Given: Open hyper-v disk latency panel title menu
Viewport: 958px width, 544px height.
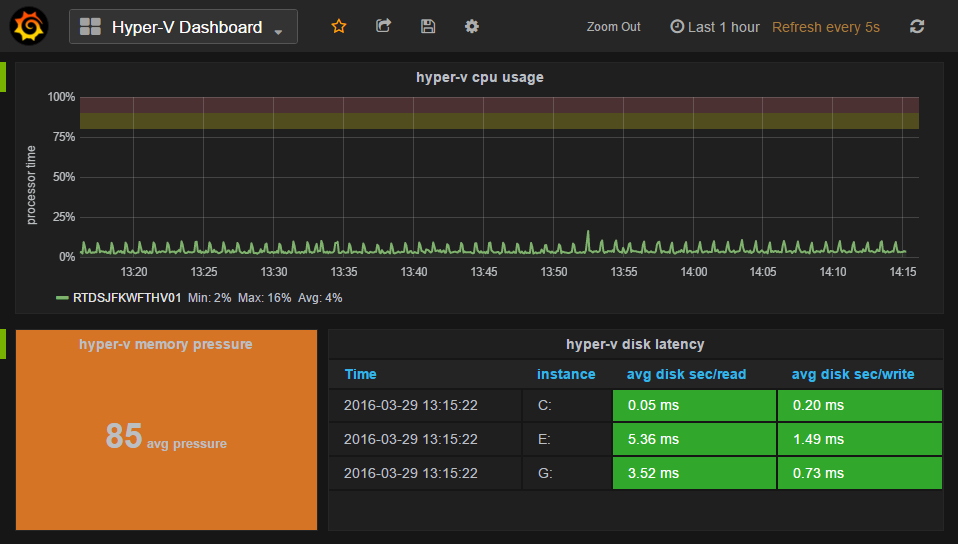Looking at the screenshot, I should [x=635, y=344].
